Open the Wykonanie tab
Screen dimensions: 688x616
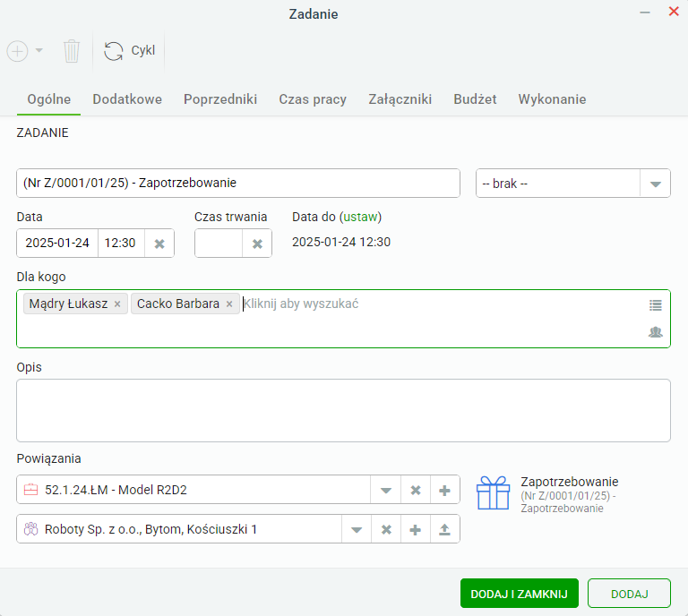coord(552,99)
